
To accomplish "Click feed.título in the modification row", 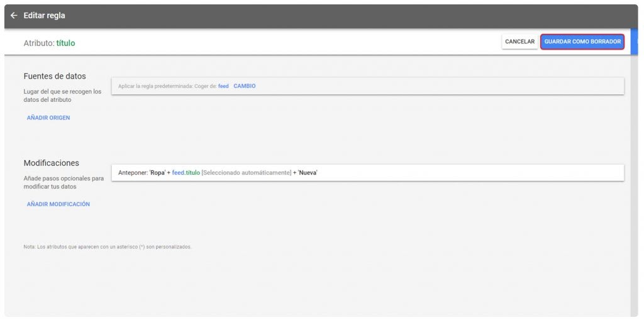I will tap(186, 173).
